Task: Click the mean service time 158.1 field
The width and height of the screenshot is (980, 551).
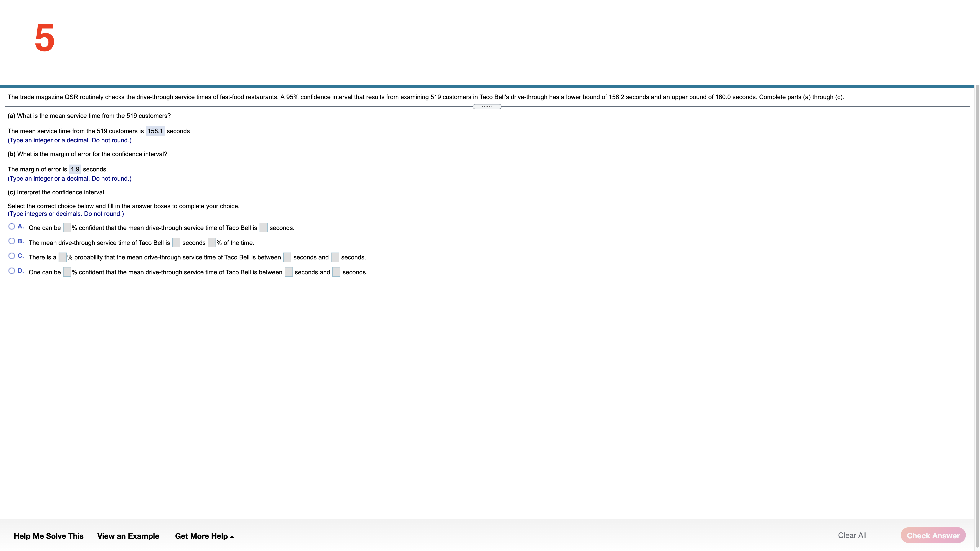Action: [155, 131]
